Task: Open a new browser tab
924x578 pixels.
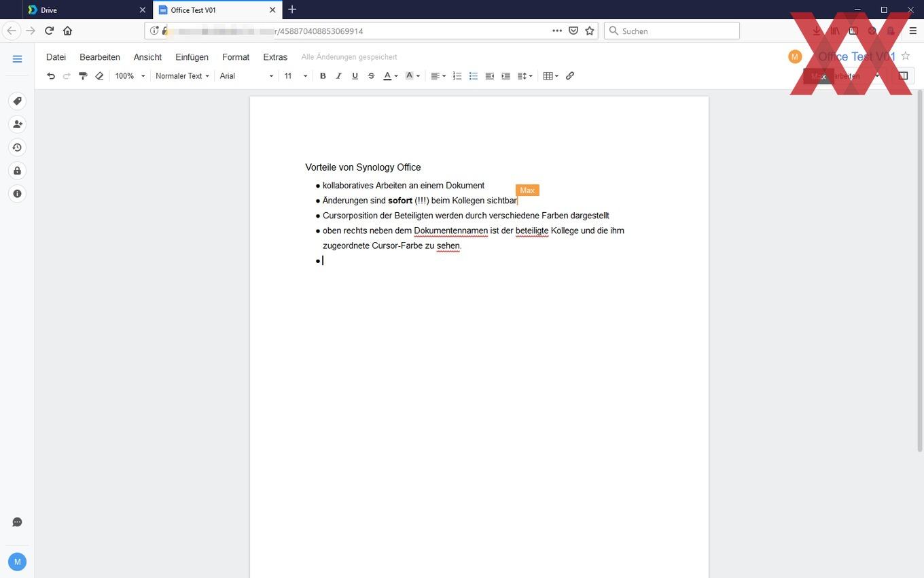Action: click(x=292, y=10)
